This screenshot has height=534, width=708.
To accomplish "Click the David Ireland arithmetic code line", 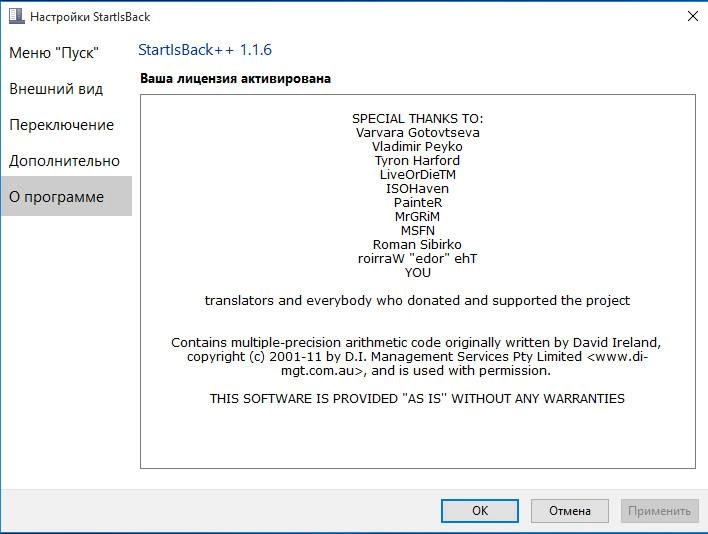I will pos(416,343).
